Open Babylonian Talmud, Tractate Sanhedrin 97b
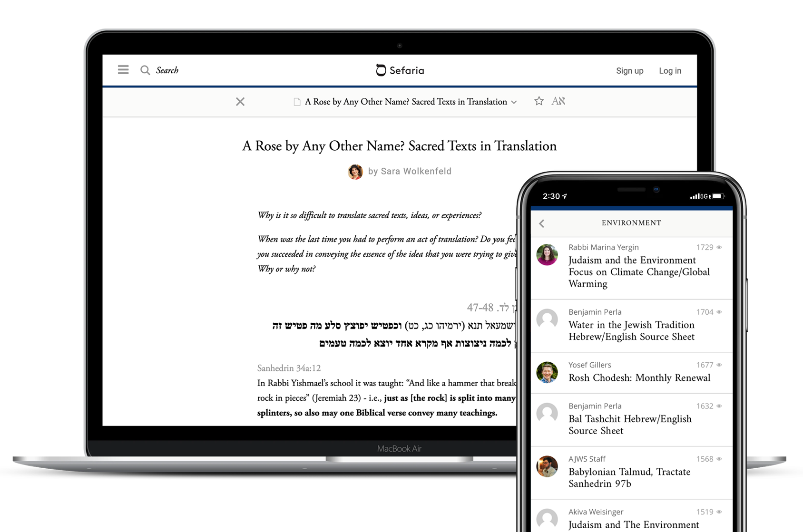 click(629, 477)
